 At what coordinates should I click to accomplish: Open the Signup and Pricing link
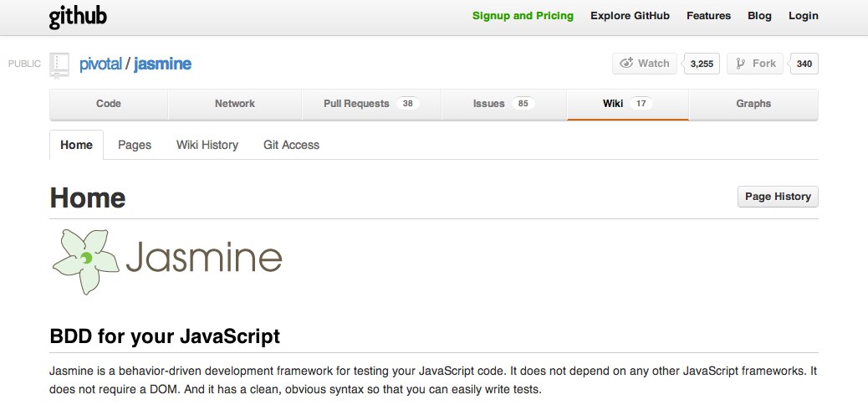click(523, 16)
